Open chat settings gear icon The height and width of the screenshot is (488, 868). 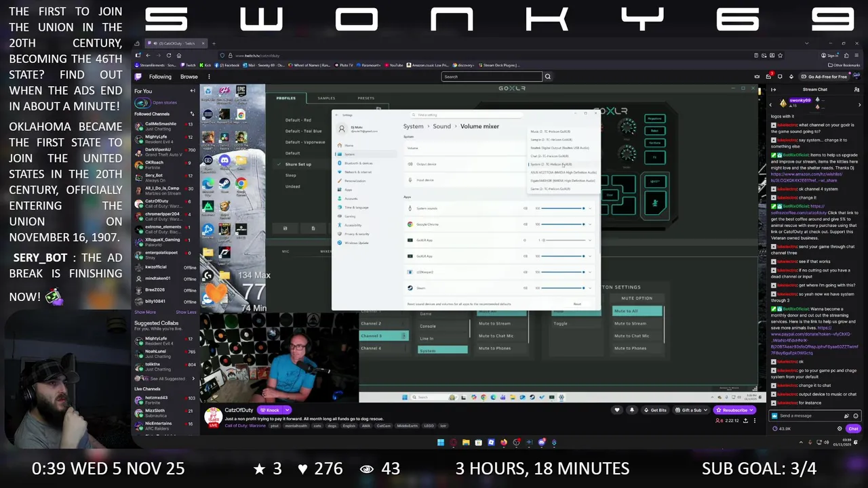840,429
